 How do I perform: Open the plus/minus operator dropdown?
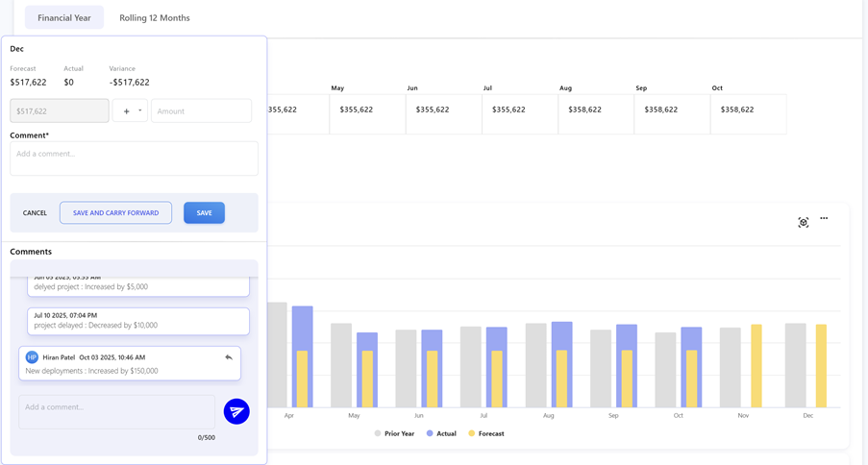(x=130, y=110)
